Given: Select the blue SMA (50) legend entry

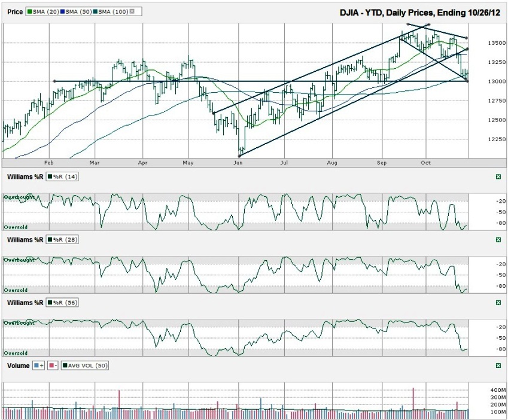Looking at the screenshot, I should point(77,11).
